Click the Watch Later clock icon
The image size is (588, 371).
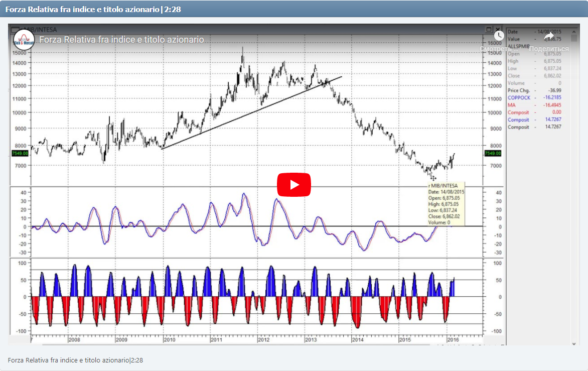pyautogui.click(x=499, y=36)
